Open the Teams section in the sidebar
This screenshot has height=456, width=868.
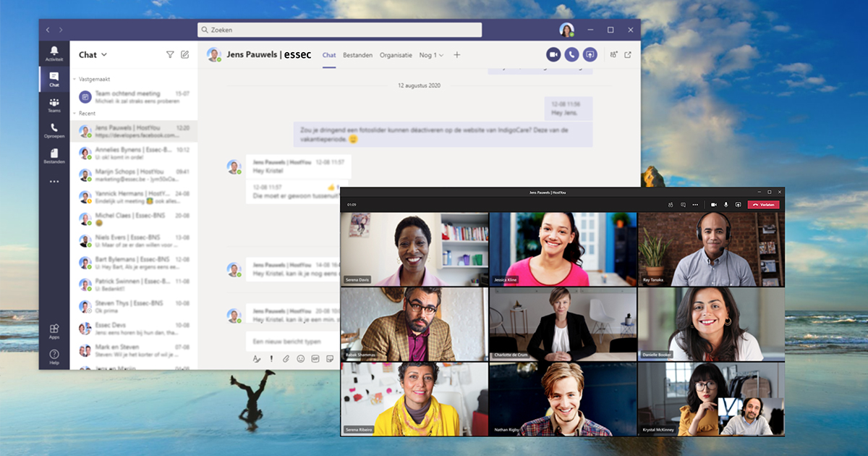coord(54,105)
